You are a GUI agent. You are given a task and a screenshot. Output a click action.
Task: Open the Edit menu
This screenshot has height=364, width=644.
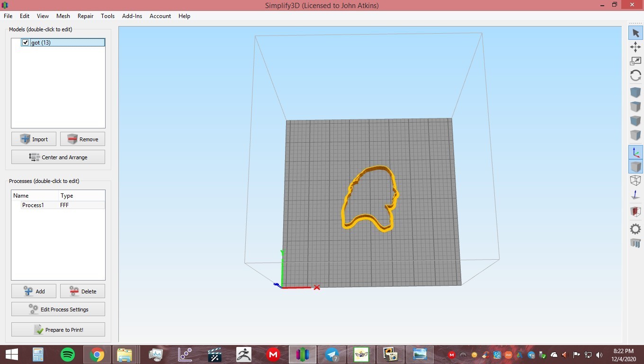tap(25, 16)
